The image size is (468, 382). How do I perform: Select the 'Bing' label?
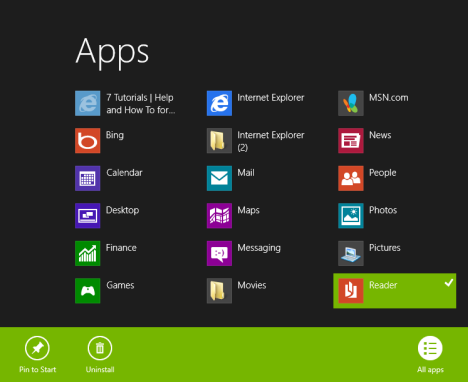pyautogui.click(x=115, y=135)
